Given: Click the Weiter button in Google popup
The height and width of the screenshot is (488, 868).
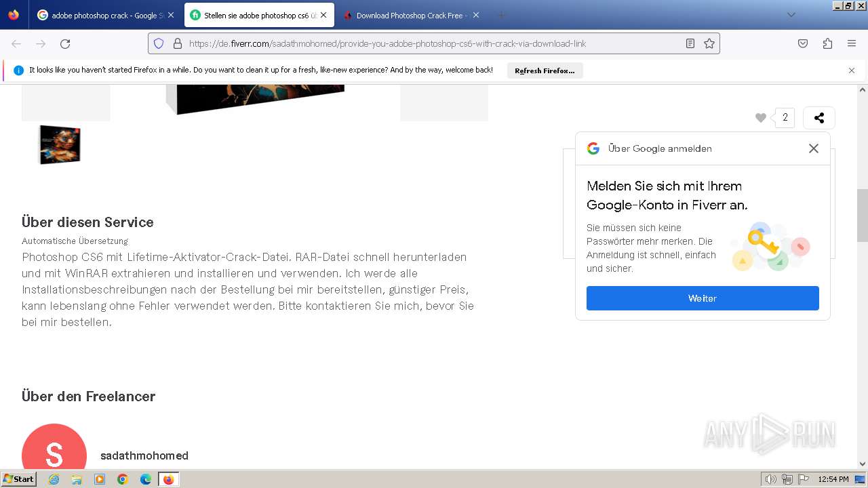Looking at the screenshot, I should click(703, 298).
